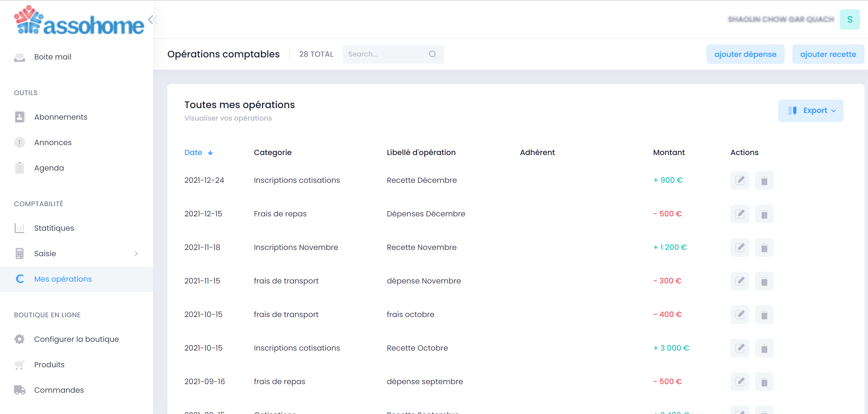The width and height of the screenshot is (868, 414).
Task: Open the Commandes delivery section
Action: 59,390
